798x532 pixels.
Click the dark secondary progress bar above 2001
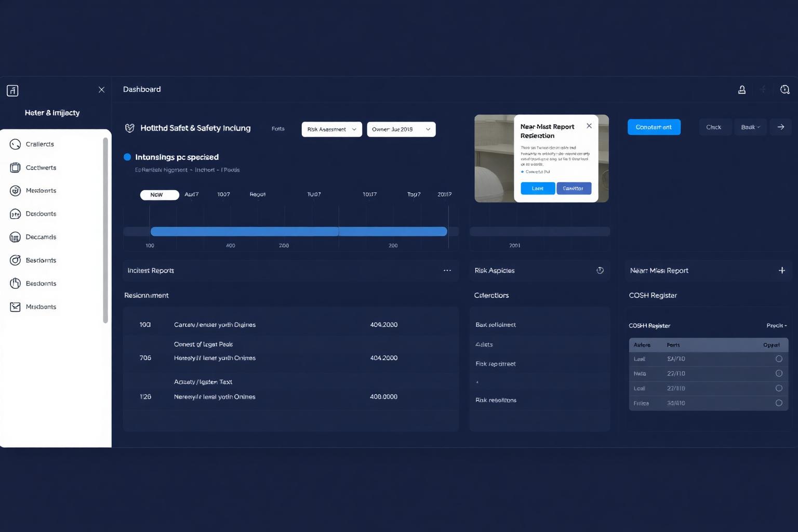(540, 232)
